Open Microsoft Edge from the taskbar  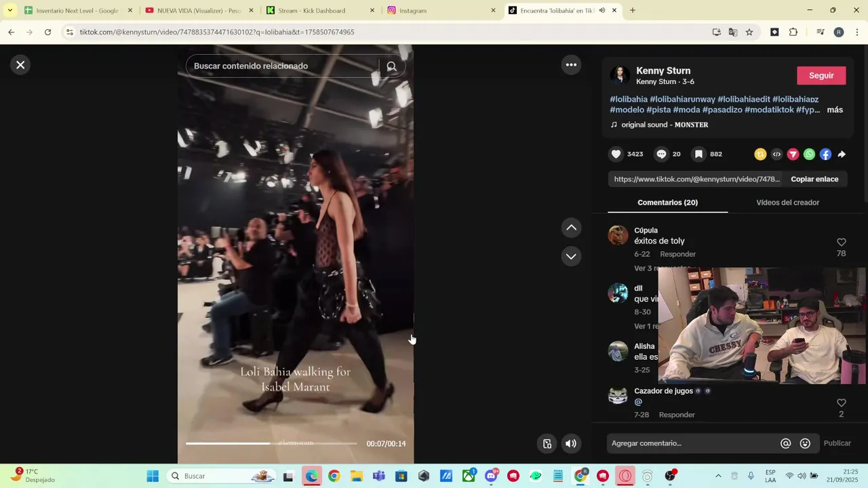coord(311,476)
